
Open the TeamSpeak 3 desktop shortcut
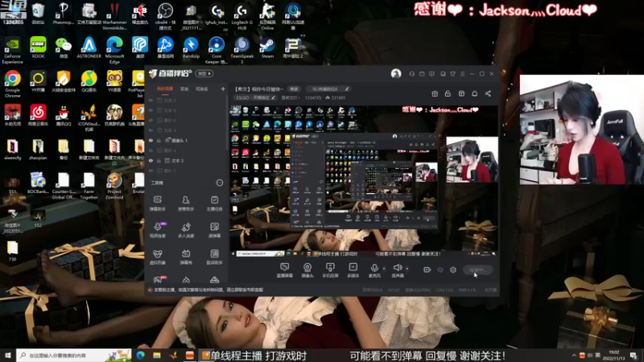pos(242,50)
